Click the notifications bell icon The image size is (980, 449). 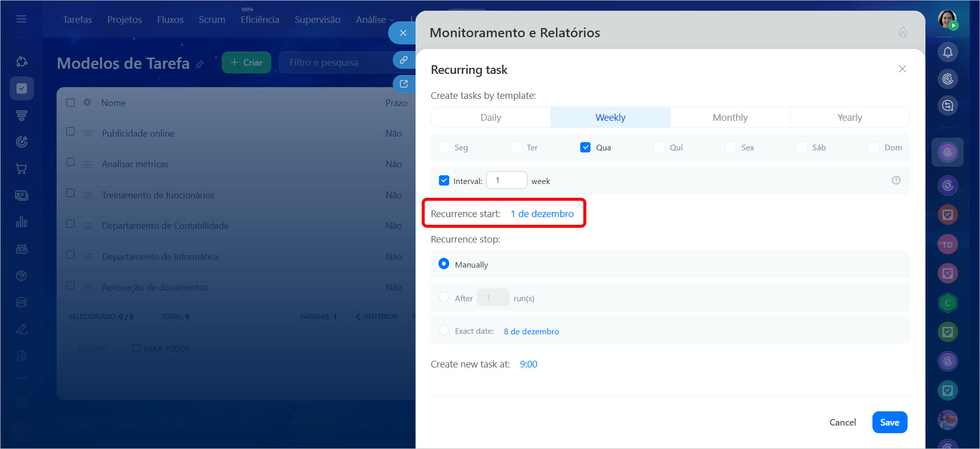947,52
